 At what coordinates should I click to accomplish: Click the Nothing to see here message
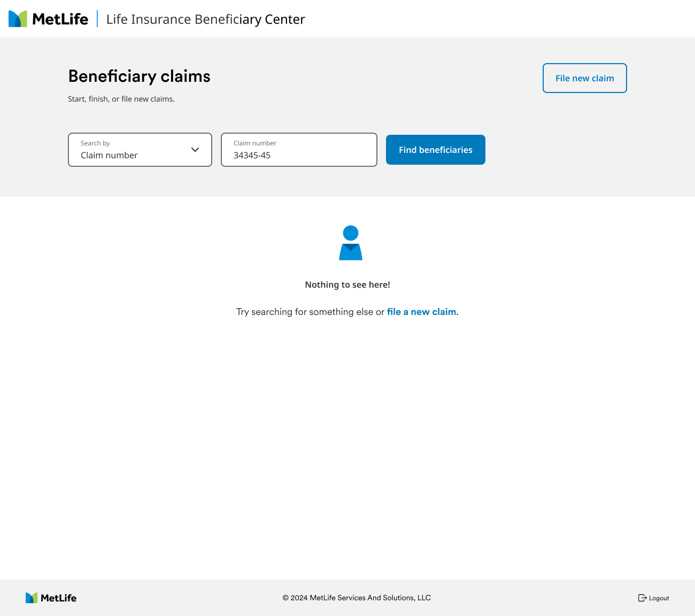coord(347,284)
